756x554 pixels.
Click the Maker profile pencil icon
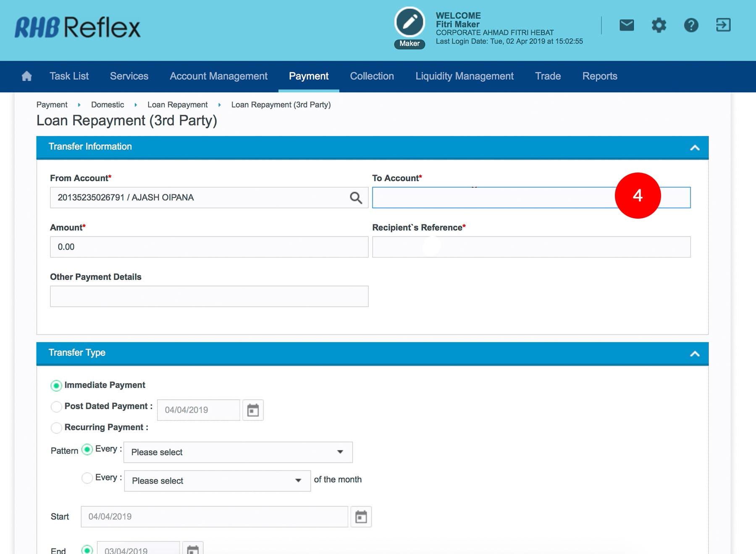(409, 22)
